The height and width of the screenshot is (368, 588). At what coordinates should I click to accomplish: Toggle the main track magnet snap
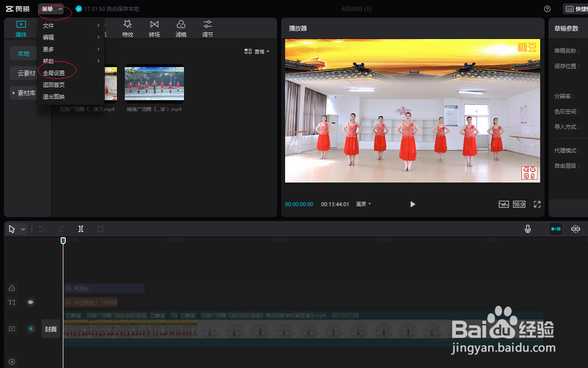click(x=556, y=229)
